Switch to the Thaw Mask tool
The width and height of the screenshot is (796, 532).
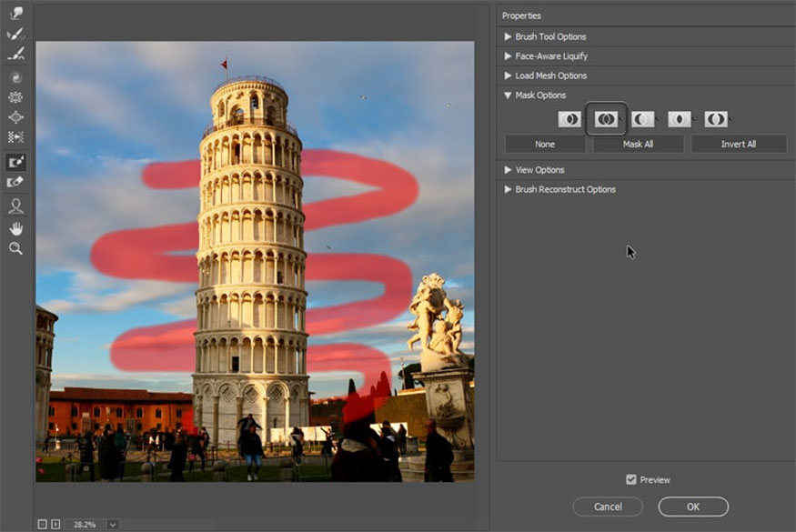coord(15,182)
